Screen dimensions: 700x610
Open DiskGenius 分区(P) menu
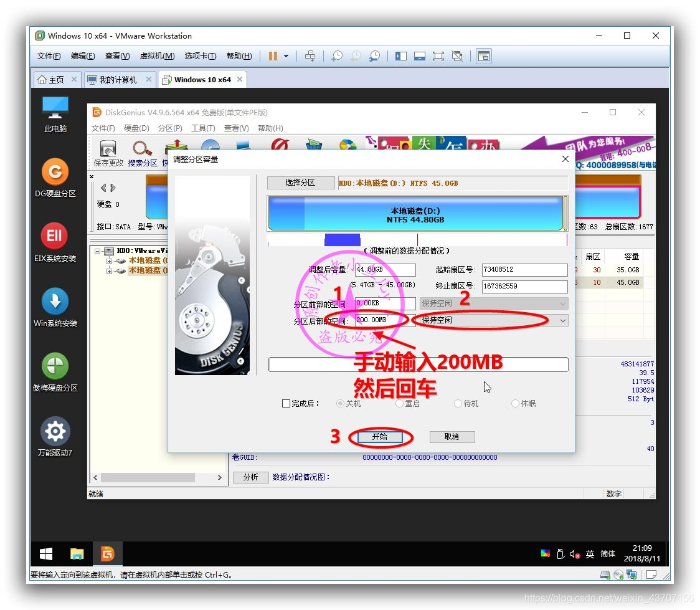[170, 128]
